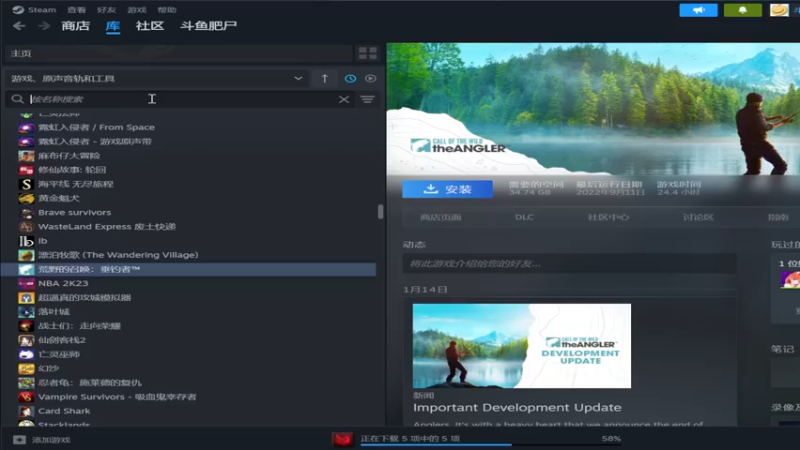Clear the search with X icon
Viewport: 800px width, 450px height.
(344, 99)
